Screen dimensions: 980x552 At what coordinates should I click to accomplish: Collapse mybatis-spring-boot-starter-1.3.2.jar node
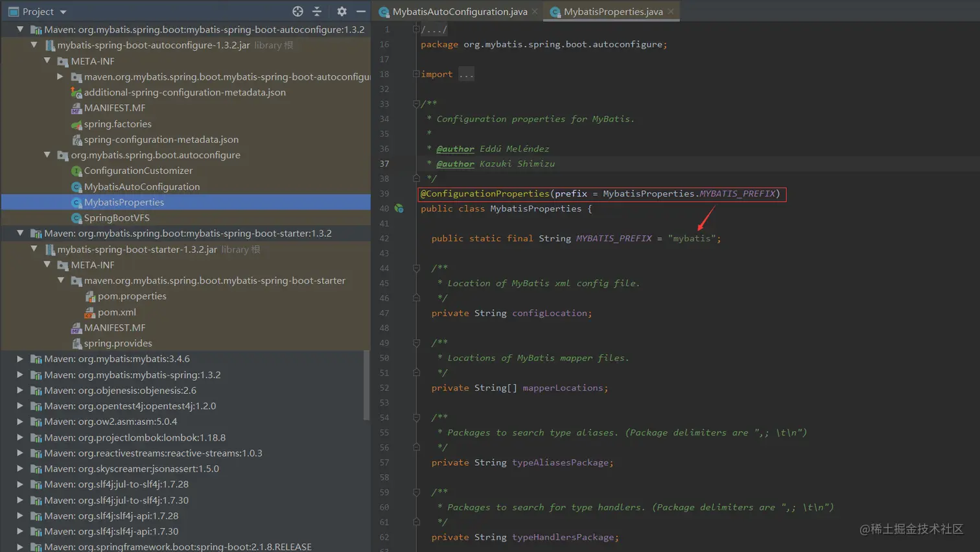[x=34, y=249]
